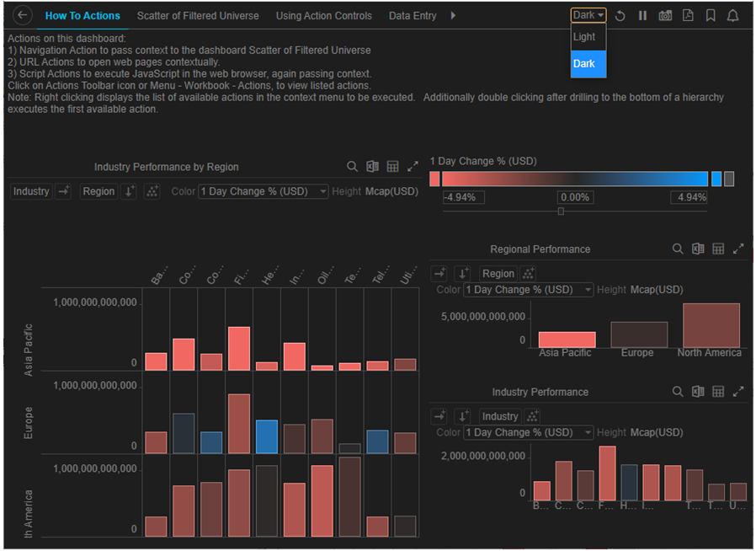Select Light from the theme dropdown
Viewport: 756px width, 551px height.
coord(584,36)
